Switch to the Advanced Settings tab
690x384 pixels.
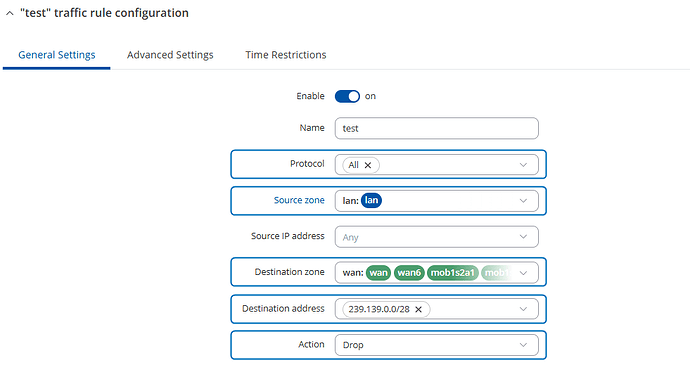tap(170, 55)
